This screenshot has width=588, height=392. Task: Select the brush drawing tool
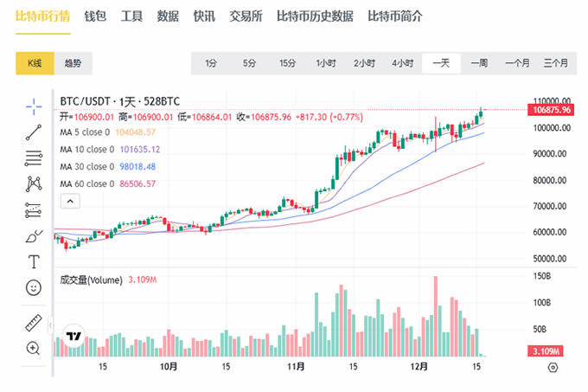pyautogui.click(x=34, y=235)
